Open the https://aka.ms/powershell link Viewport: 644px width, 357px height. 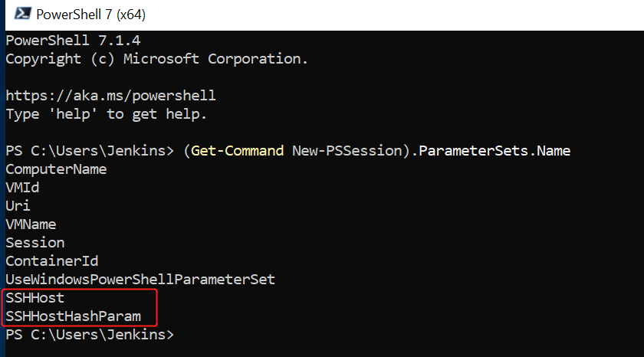[110, 96]
